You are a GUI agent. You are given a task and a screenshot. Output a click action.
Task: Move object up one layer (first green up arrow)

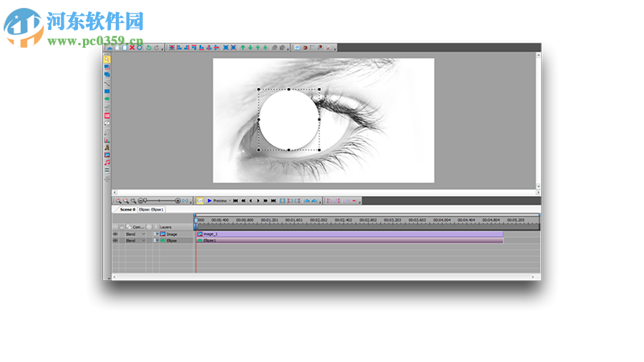[x=243, y=48]
